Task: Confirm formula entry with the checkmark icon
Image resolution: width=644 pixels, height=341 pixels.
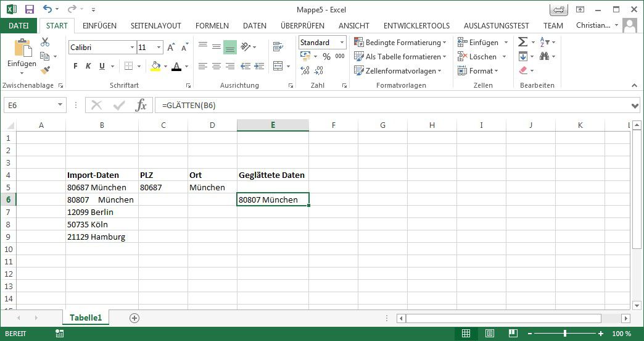Action: pos(119,105)
